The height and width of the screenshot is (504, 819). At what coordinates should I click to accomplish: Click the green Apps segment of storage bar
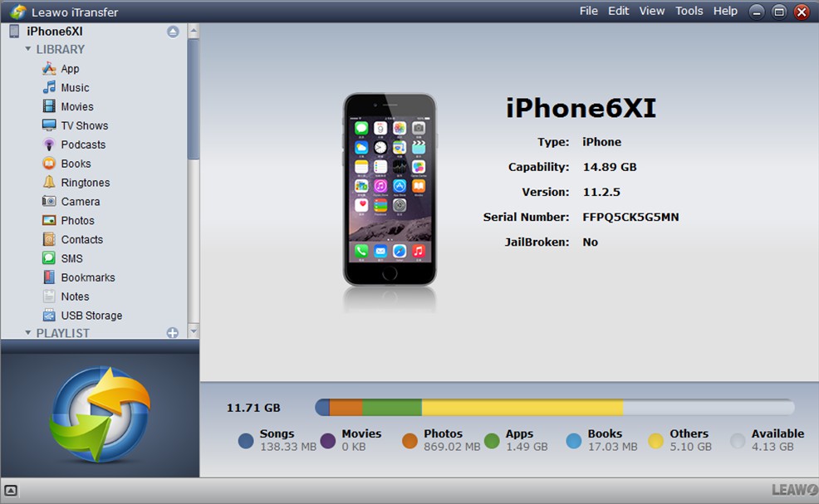coord(392,408)
